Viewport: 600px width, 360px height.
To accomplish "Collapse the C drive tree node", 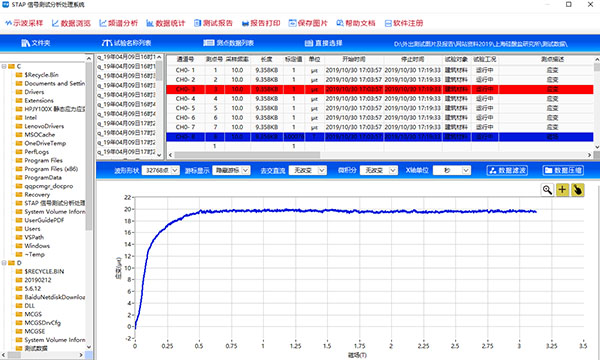I will pos(4,66).
